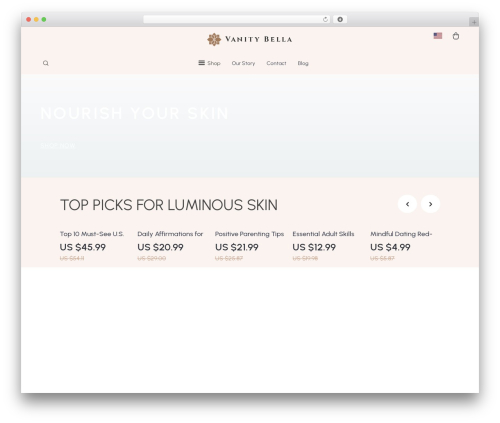Click the search magnifier icon
Screen dimensions: 500x423
(x=46, y=63)
